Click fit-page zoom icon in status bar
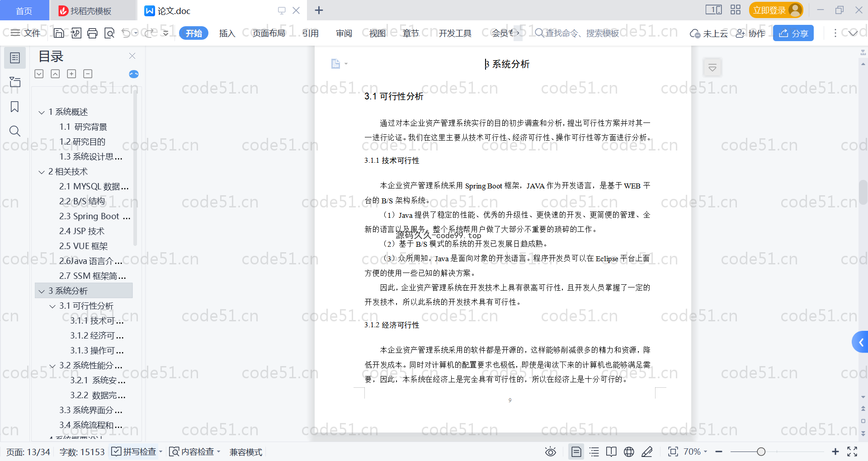 [673, 452]
